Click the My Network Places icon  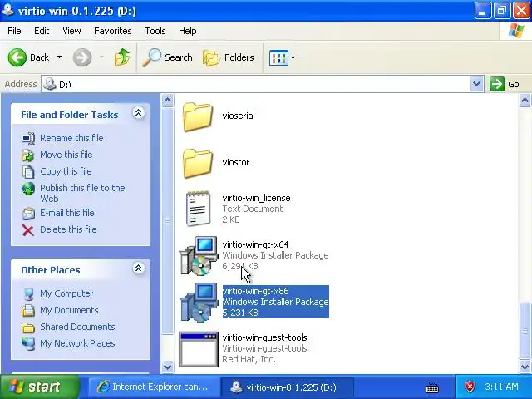[28, 344]
